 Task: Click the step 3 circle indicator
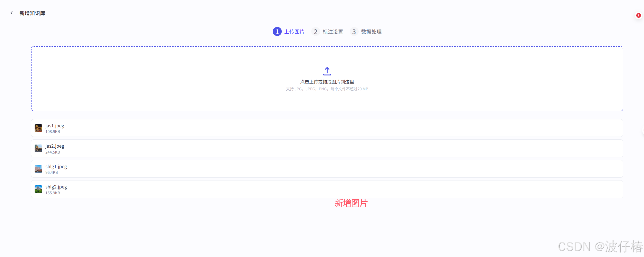coord(354,32)
